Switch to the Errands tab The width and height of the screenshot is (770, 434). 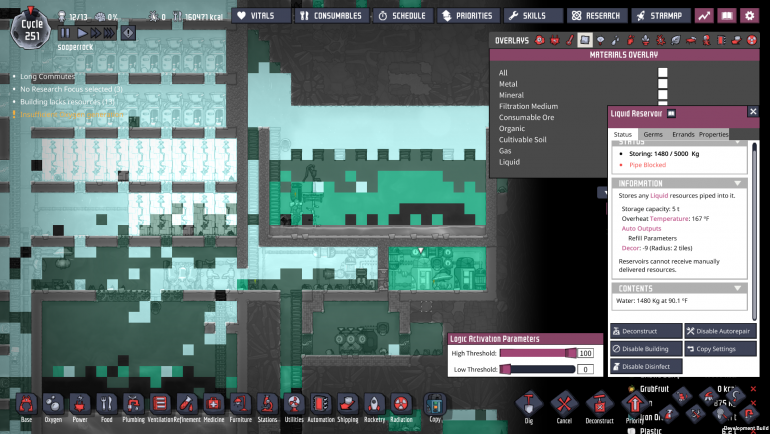pyautogui.click(x=683, y=135)
